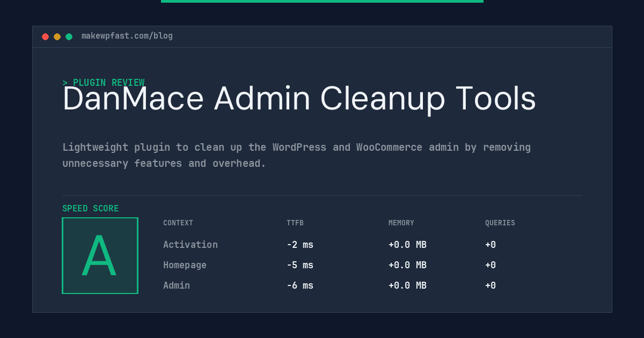Select the Homepage row label
This screenshot has height=338, width=644.
click(185, 265)
